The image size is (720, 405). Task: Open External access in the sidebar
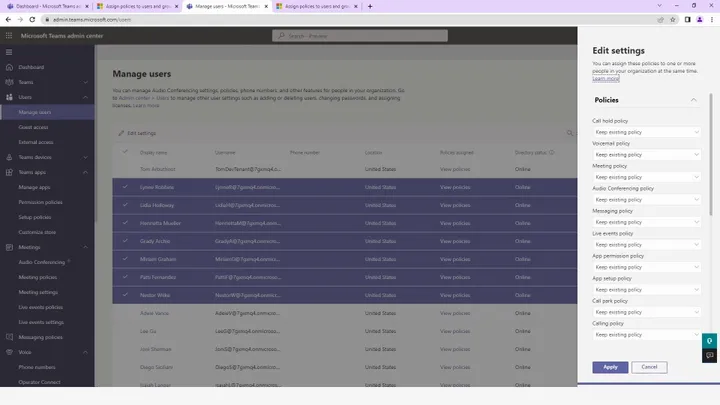(36, 142)
